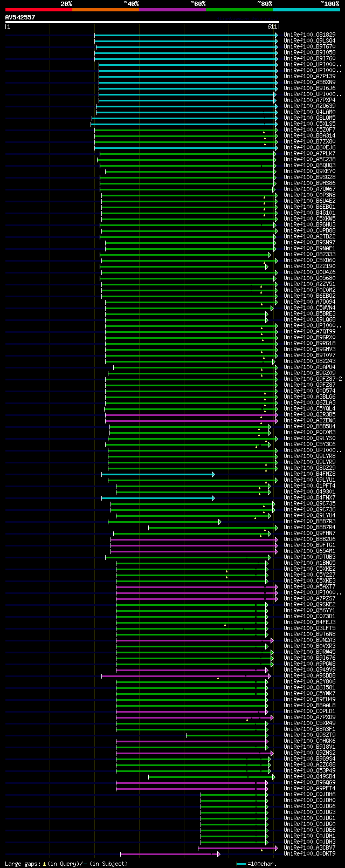The width and height of the screenshot is (345, 868).
Task: Select the UniRef100_C0PLD1 label
Action: pos(309,712)
